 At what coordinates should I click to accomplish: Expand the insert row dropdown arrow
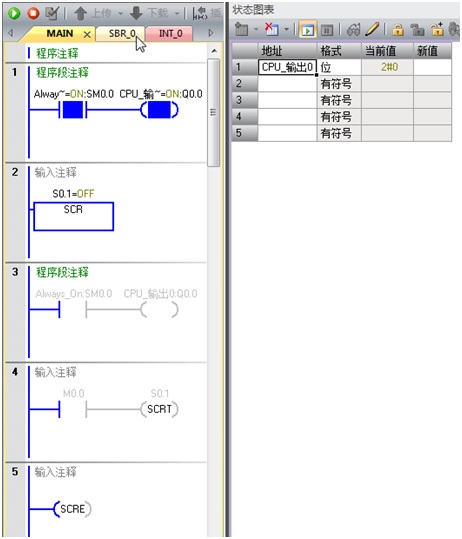point(256,30)
